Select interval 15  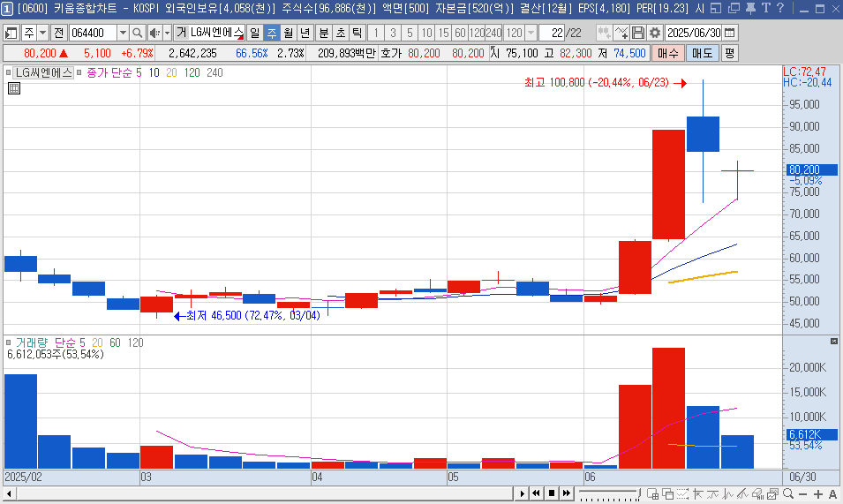pyautogui.click(x=443, y=33)
